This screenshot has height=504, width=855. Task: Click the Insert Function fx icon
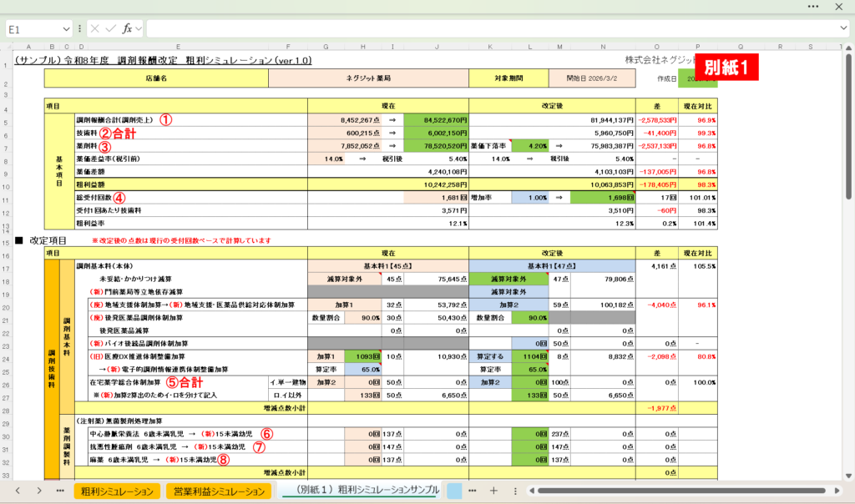tap(127, 28)
